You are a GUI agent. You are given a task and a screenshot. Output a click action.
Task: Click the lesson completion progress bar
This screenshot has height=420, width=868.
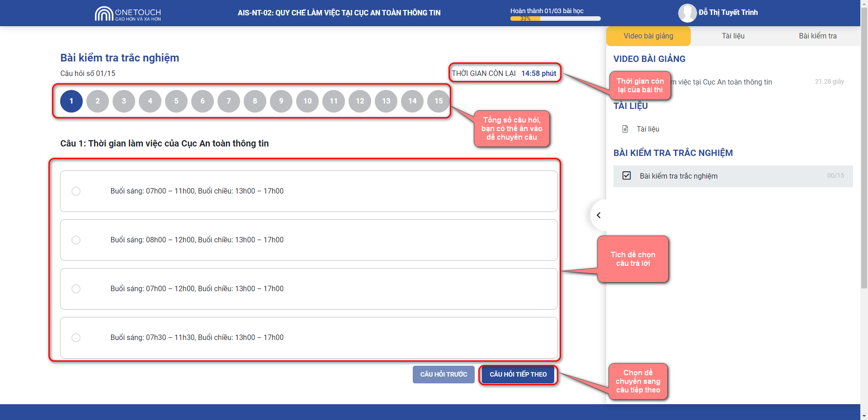555,19
